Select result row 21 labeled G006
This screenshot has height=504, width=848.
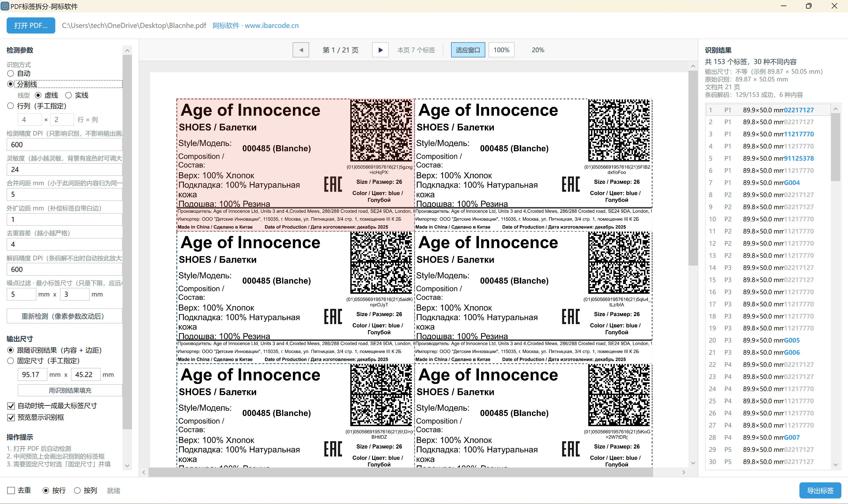768,352
